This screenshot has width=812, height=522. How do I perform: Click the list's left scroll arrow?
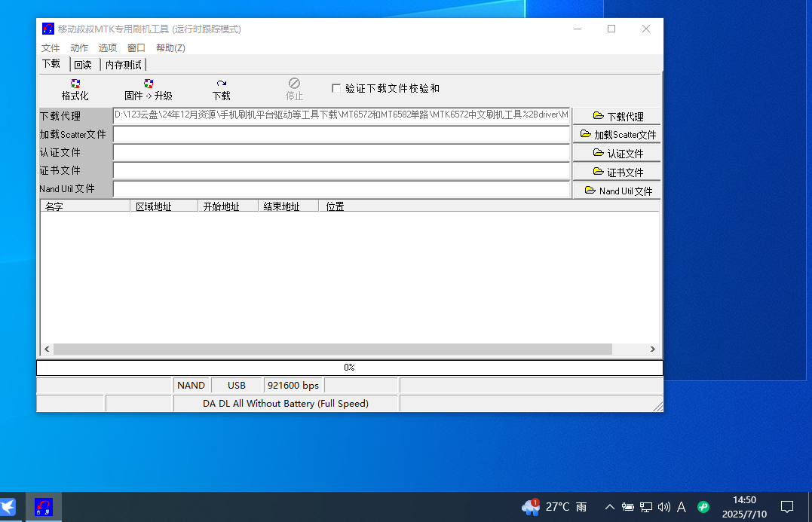(x=47, y=350)
